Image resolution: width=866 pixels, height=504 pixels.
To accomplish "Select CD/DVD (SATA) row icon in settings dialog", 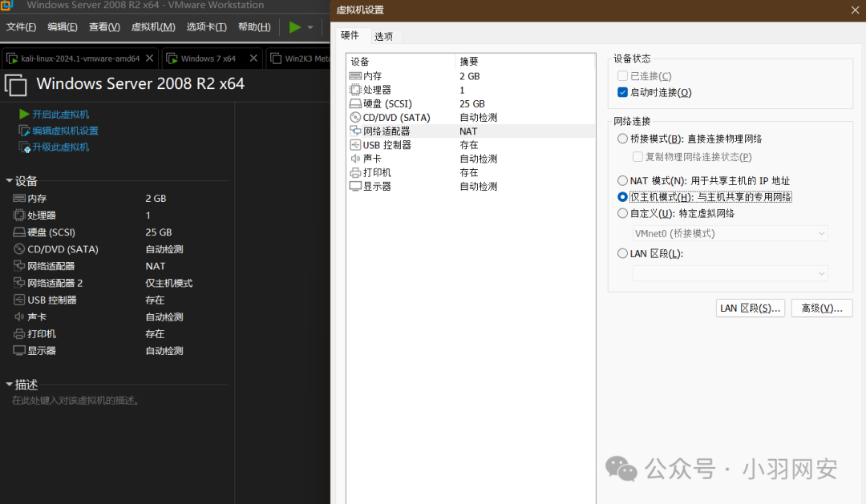I will pos(355,117).
